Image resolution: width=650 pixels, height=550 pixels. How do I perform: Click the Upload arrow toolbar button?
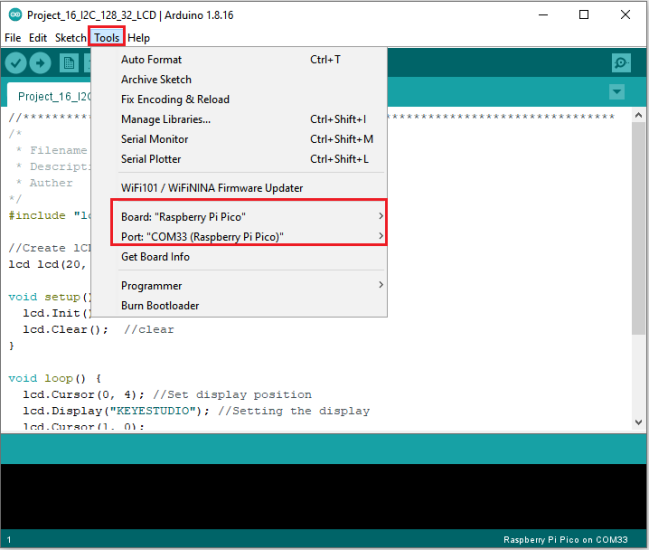click(40, 63)
